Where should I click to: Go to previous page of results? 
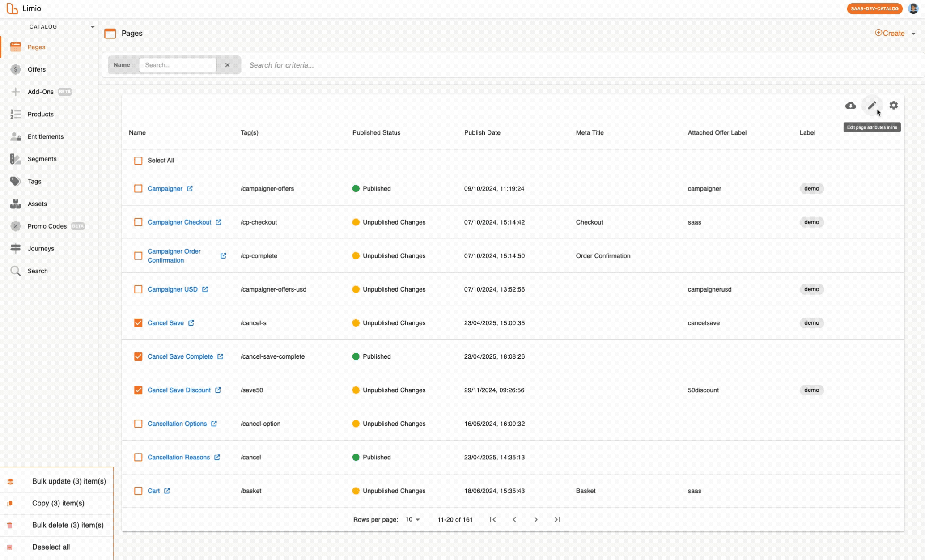click(514, 519)
